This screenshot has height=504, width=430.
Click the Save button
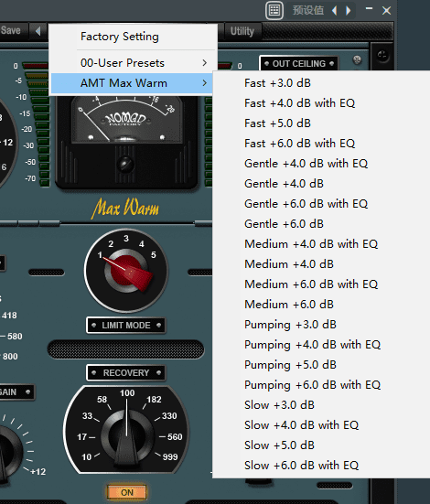[x=12, y=30]
